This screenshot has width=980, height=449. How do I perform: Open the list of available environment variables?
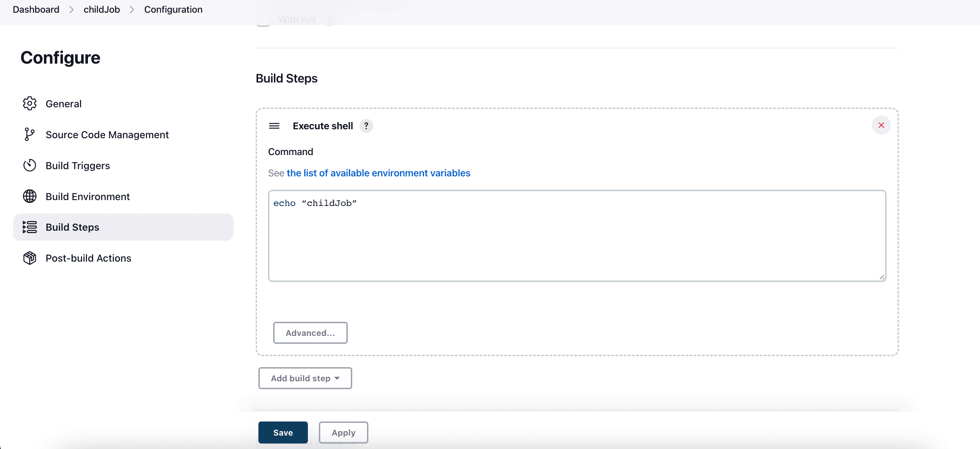pyautogui.click(x=378, y=173)
